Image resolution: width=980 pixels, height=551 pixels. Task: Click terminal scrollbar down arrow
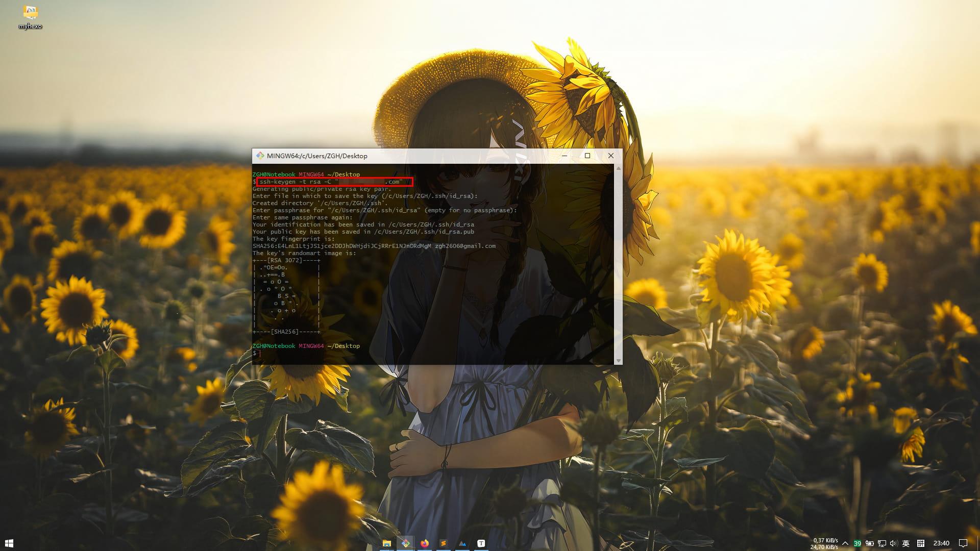[x=618, y=361]
